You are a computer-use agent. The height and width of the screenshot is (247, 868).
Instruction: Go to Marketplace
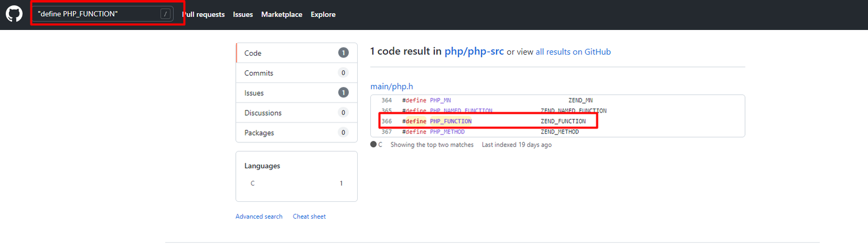(281, 15)
